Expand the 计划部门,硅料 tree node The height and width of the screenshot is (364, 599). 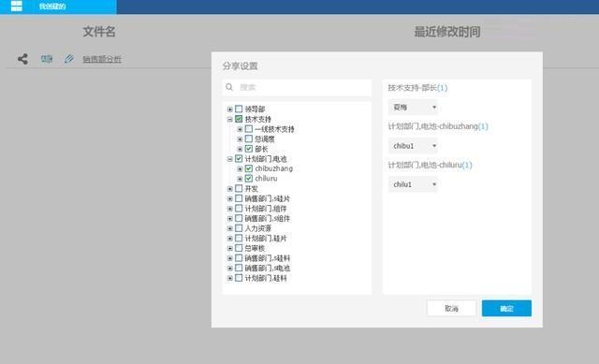[x=230, y=278]
